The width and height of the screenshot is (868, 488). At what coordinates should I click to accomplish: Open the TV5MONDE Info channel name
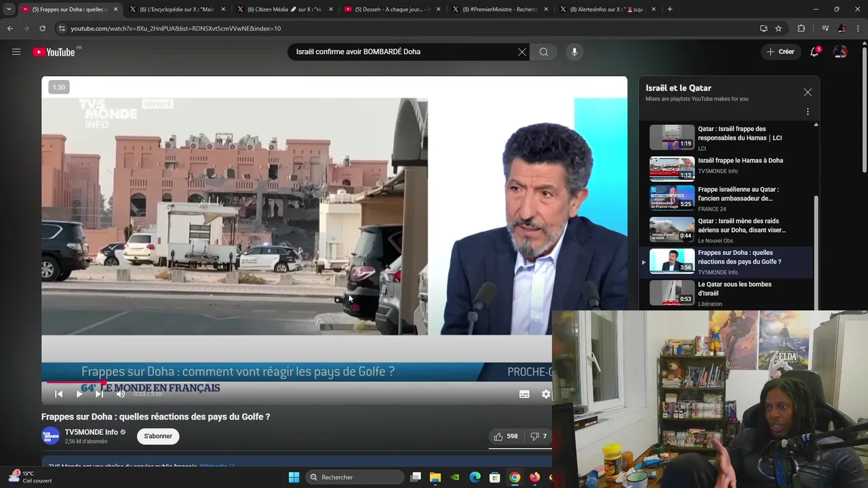(91, 432)
